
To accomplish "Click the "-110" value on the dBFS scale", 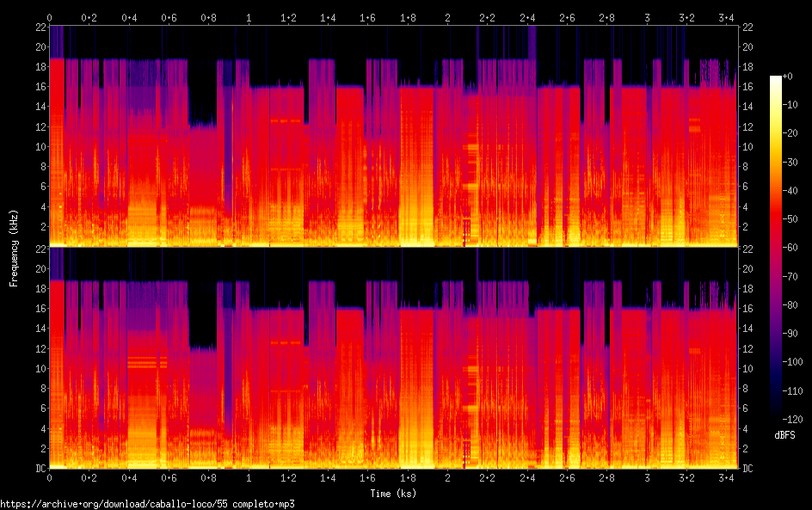I will click(x=792, y=391).
